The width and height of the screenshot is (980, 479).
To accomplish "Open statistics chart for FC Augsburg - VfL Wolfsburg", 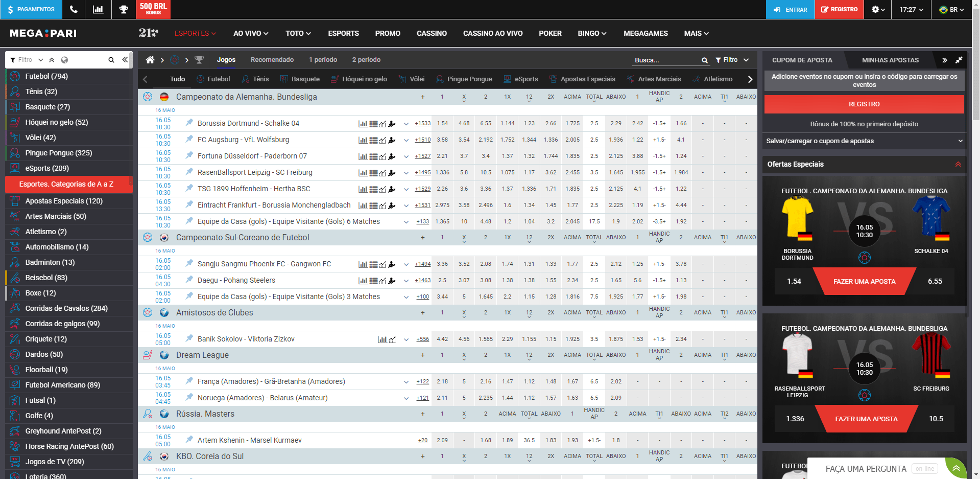I will coord(363,140).
